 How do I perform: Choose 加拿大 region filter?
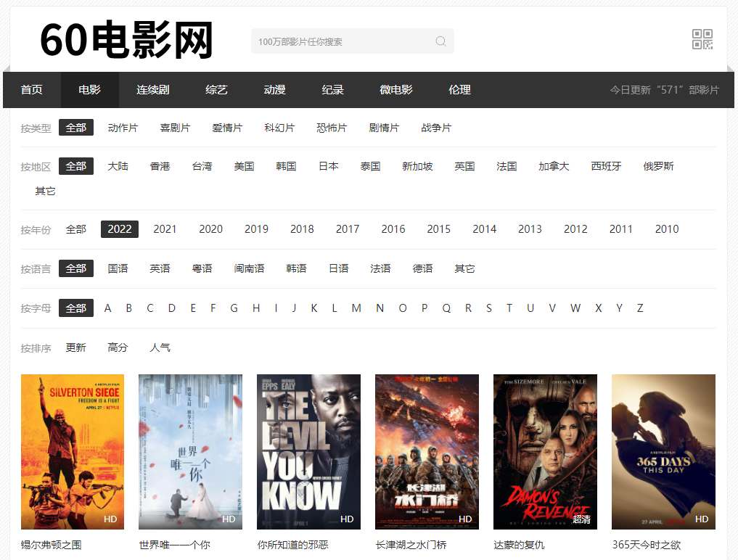pos(554,166)
